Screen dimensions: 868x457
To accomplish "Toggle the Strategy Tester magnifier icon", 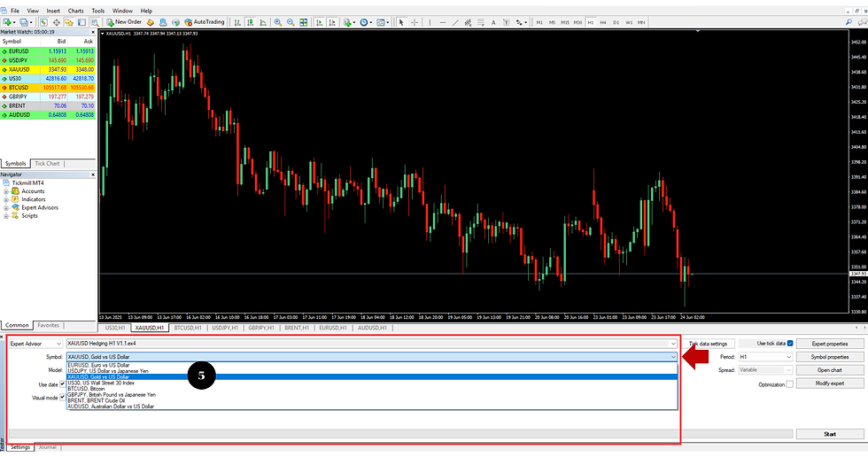I will point(95,22).
